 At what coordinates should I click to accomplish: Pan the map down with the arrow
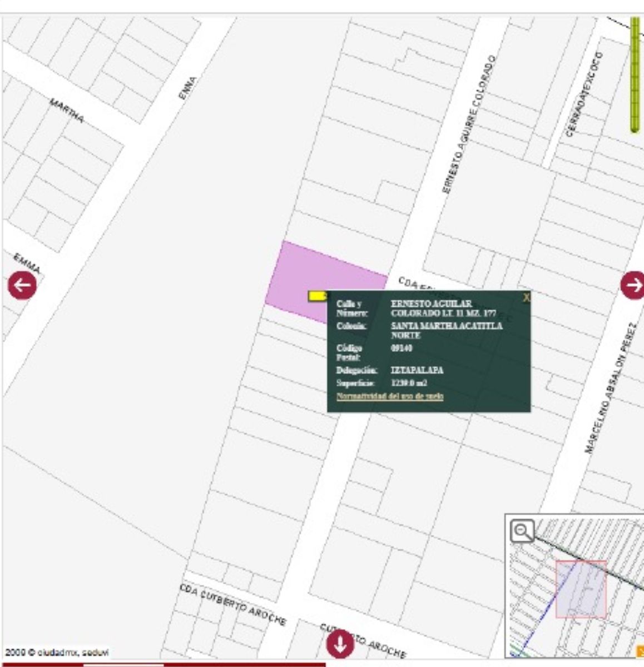[x=340, y=644]
